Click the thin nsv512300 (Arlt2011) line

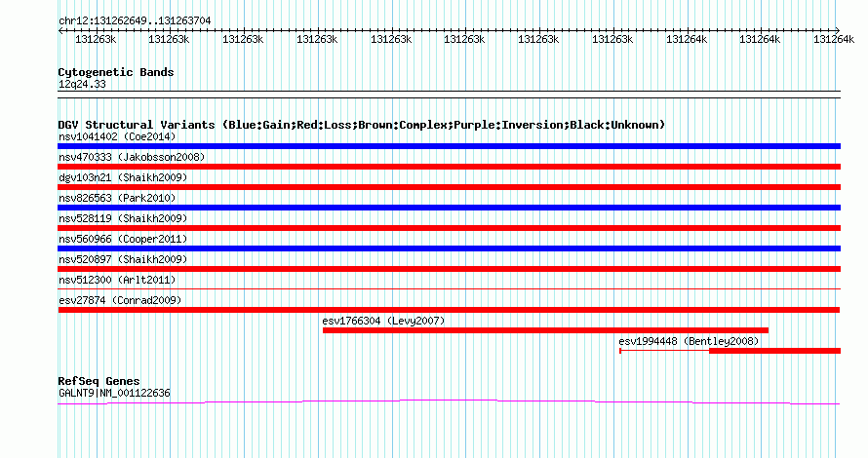pos(449,288)
